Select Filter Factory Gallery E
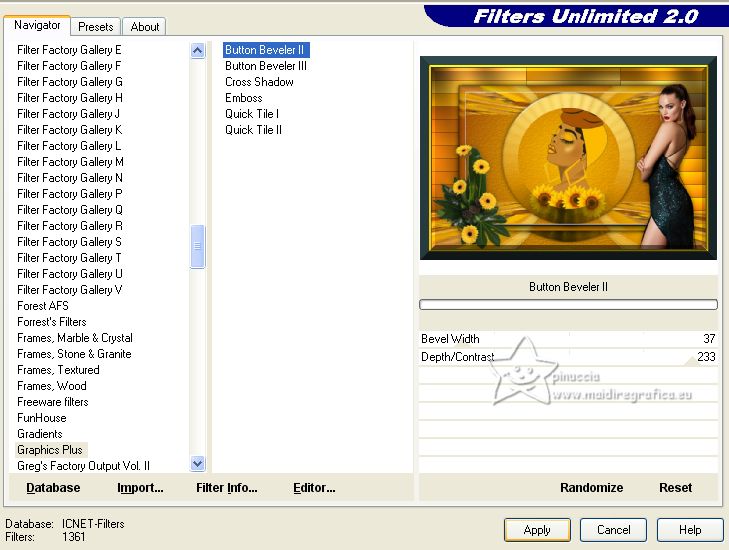The width and height of the screenshot is (729, 550). pyautogui.click(x=69, y=50)
